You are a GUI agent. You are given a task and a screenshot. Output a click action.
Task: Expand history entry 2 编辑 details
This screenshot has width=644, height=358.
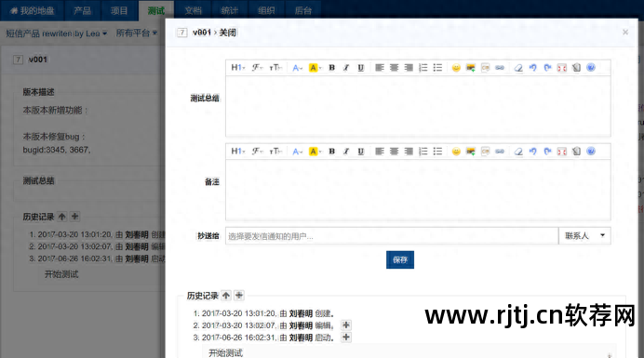(x=346, y=325)
